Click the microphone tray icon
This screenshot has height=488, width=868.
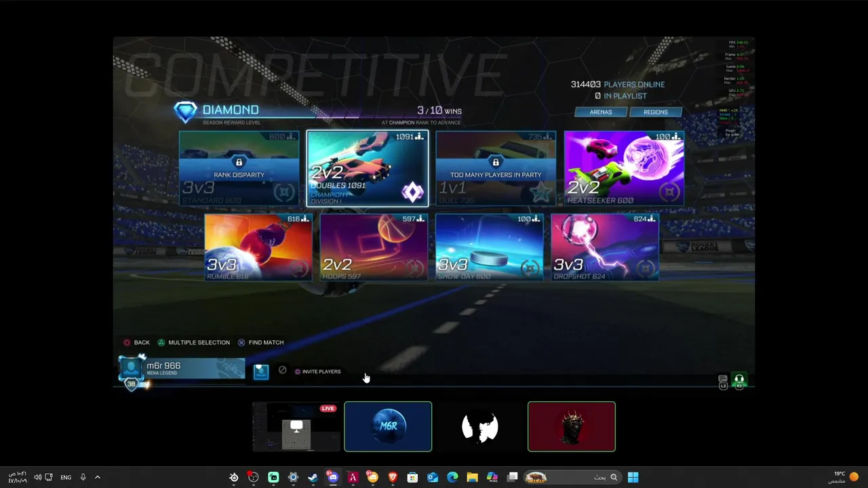pos(83,477)
